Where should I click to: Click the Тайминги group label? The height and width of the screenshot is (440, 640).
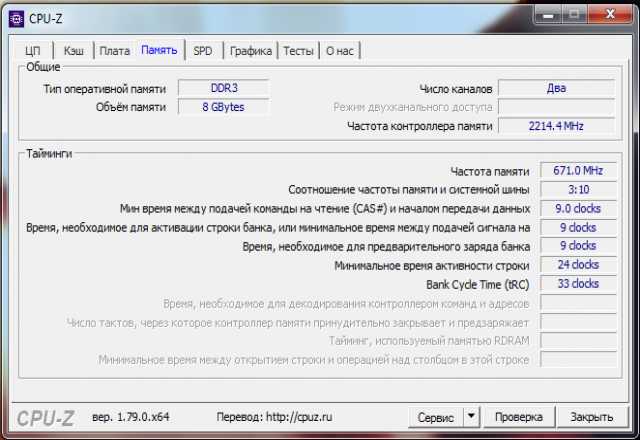pyautogui.click(x=49, y=153)
